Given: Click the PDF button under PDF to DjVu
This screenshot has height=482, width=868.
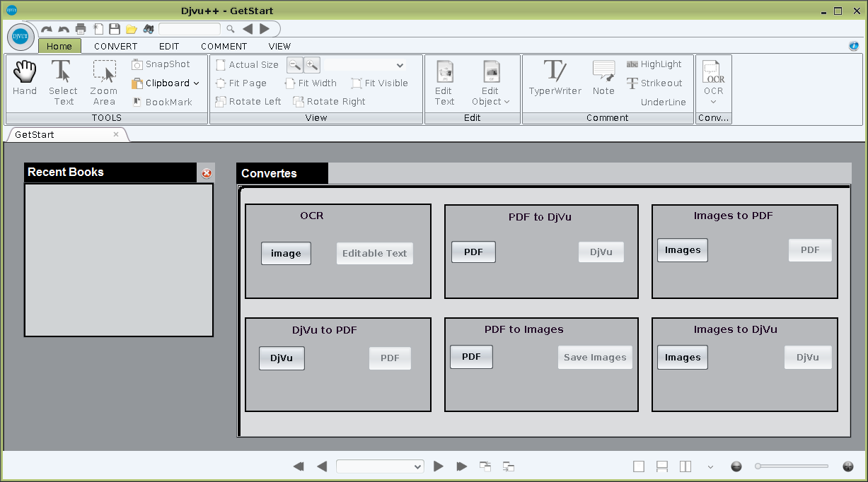Looking at the screenshot, I should point(474,252).
